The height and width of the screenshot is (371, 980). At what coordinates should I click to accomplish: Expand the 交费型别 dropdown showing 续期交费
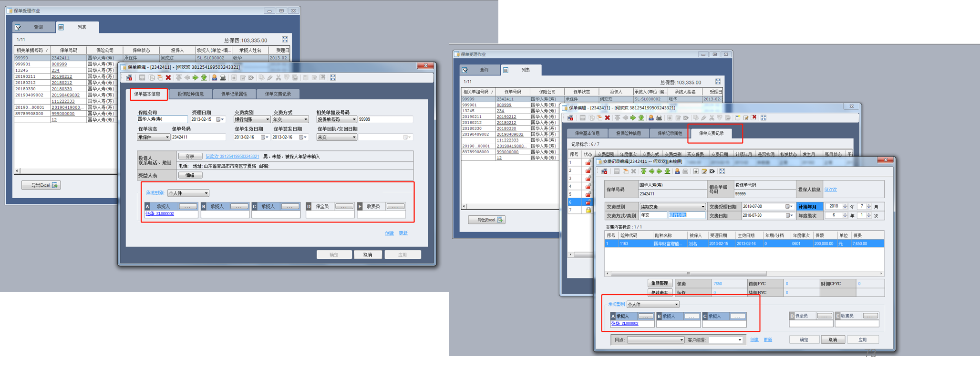pos(702,207)
